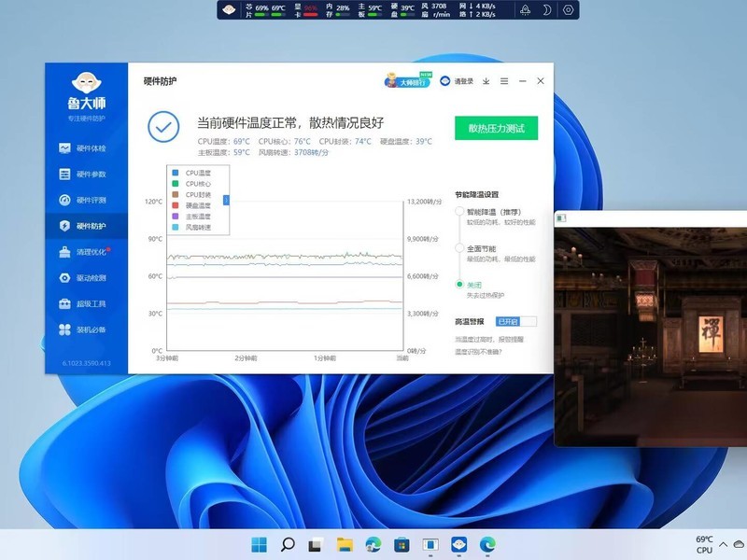This screenshot has height=560, width=747.
Task: Select 全面节能 radio option
Action: [x=459, y=248]
